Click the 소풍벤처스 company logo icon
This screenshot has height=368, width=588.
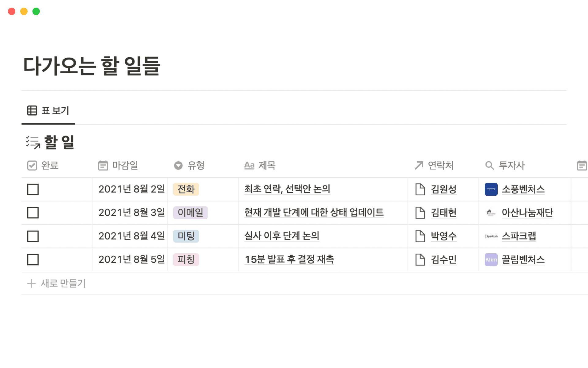coord(491,189)
